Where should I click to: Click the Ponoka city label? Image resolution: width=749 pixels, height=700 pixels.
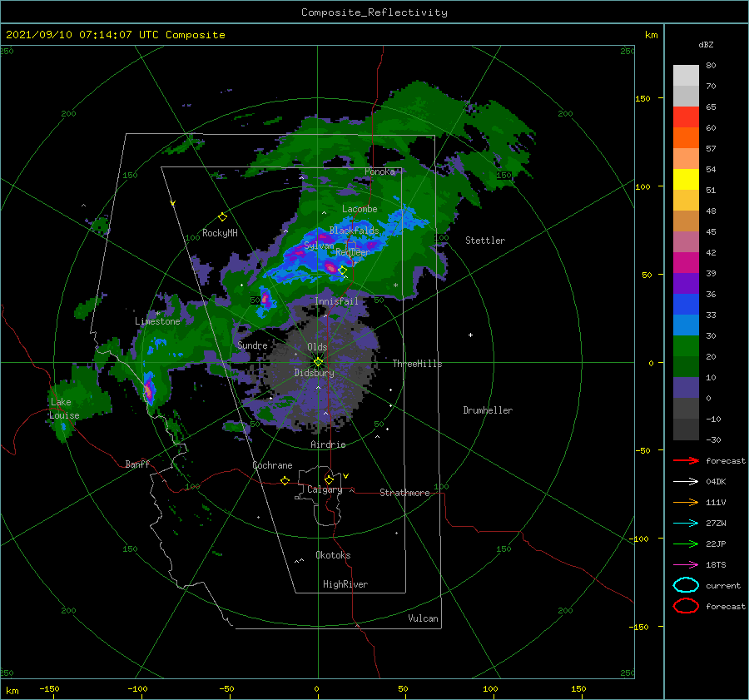[379, 171]
